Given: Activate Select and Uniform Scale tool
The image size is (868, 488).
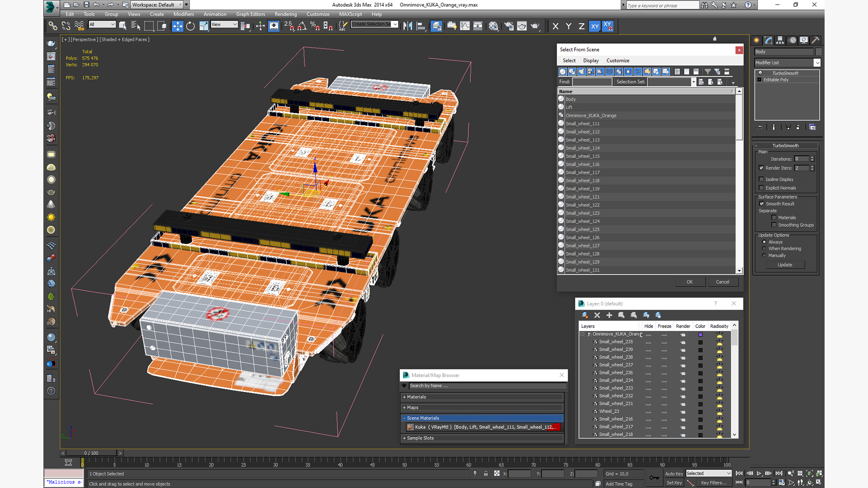Looking at the screenshot, I should pyautogui.click(x=204, y=26).
